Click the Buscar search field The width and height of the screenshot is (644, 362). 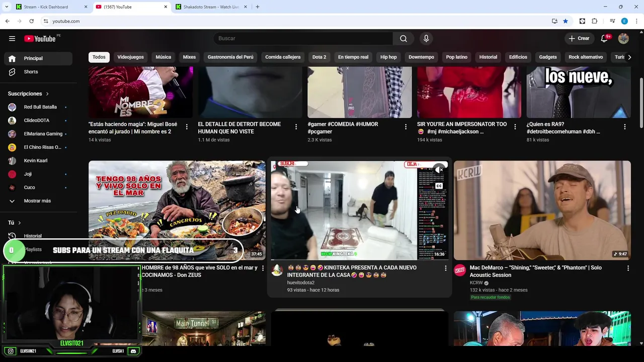[303, 39]
